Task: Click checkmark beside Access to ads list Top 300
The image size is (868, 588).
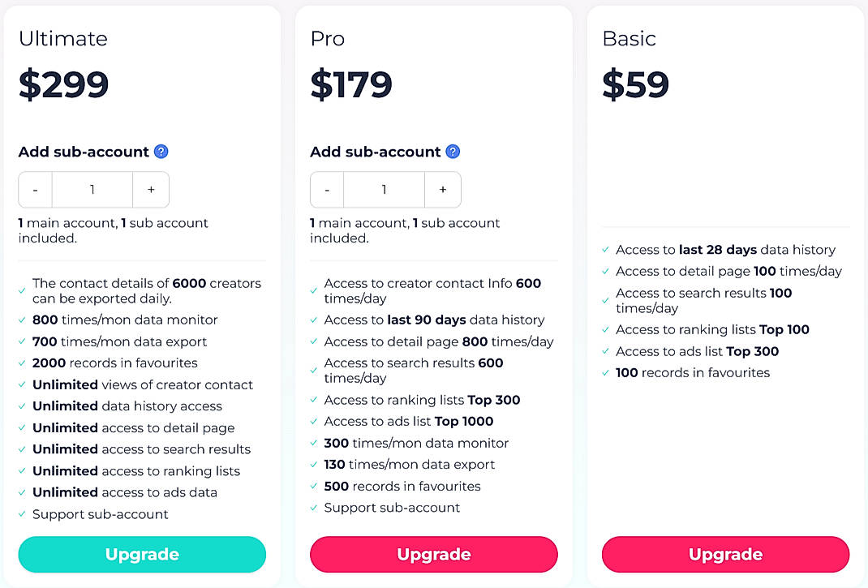Action: coord(606,352)
